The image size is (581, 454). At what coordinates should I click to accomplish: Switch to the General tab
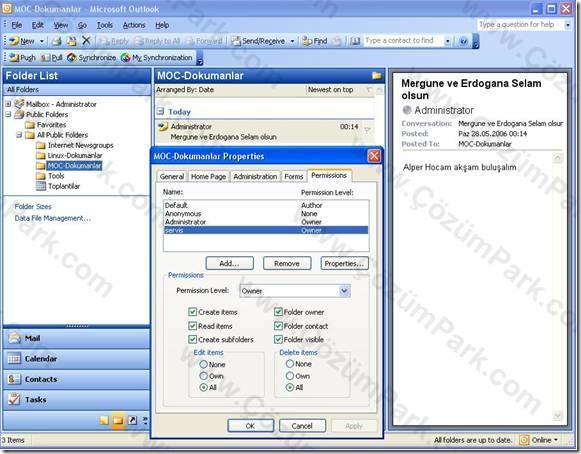click(172, 177)
